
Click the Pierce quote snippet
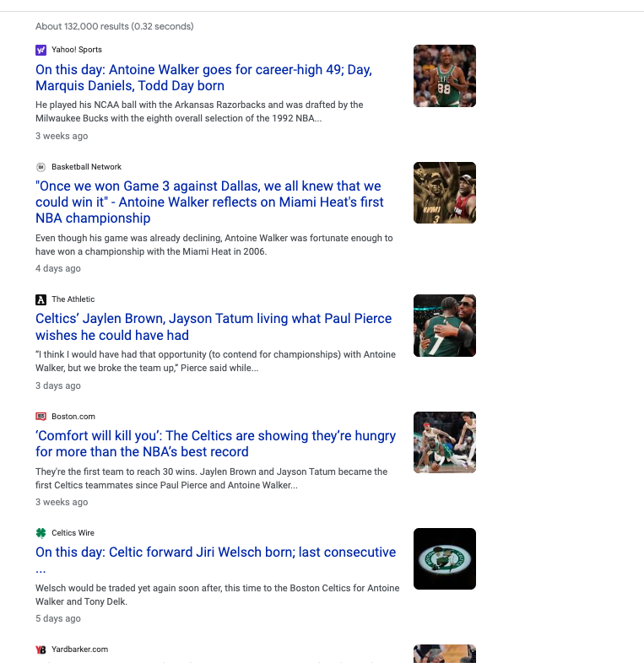point(216,361)
